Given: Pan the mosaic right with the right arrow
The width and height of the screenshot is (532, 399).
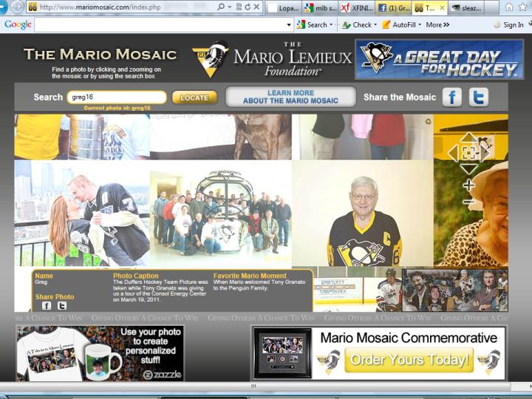Looking at the screenshot, I should coord(485,154).
